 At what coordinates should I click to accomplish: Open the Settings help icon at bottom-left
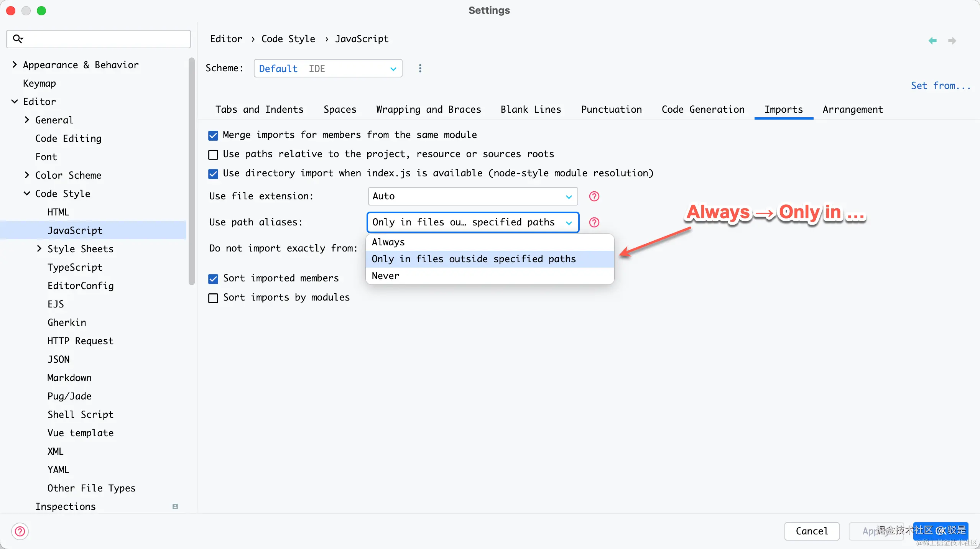coord(20,531)
